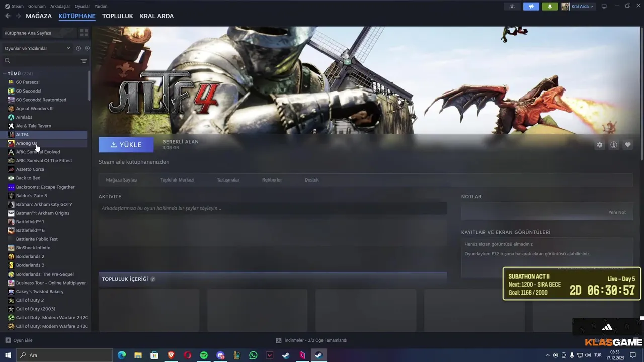Open Brave browser from the taskbar
Image resolution: width=644 pixels, height=362 pixels.
pos(171,355)
